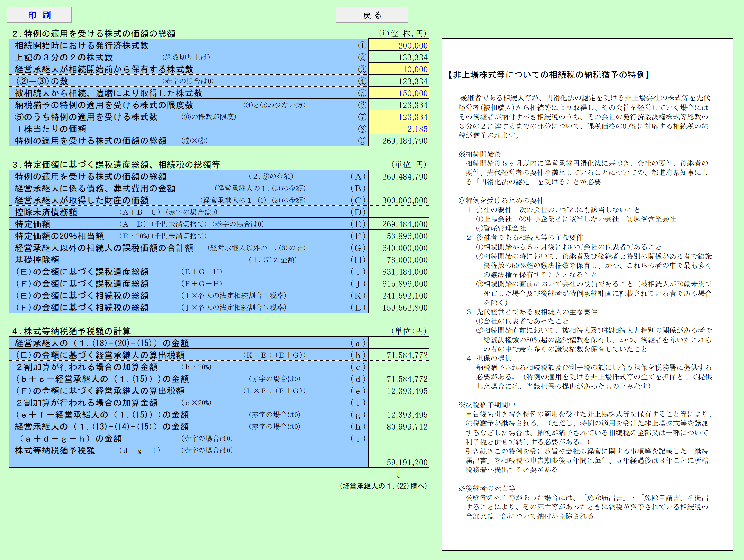
Task: Click label 株式等納税猶予税額
Action: coord(55,450)
